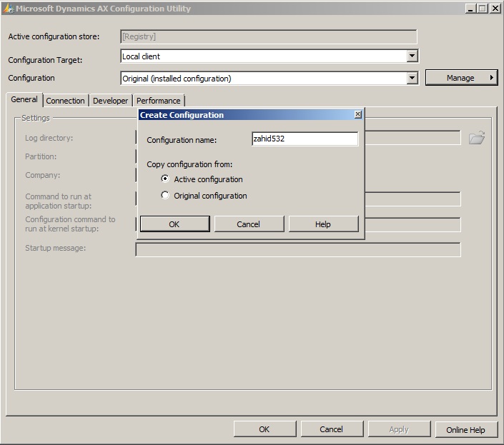This screenshot has height=445, width=504.
Task: Click the 'Command to run at application startup:' label
Action: (58, 201)
